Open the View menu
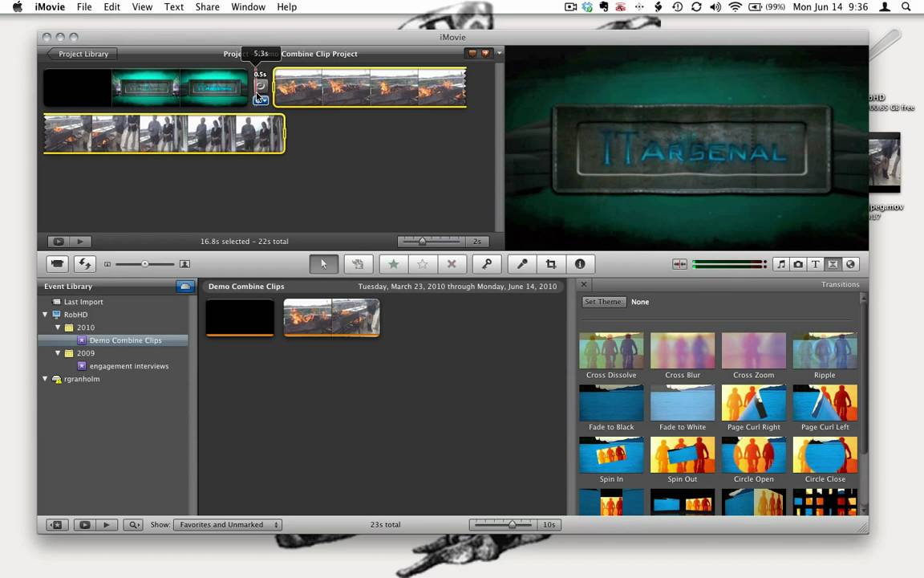The image size is (924, 578). click(142, 7)
